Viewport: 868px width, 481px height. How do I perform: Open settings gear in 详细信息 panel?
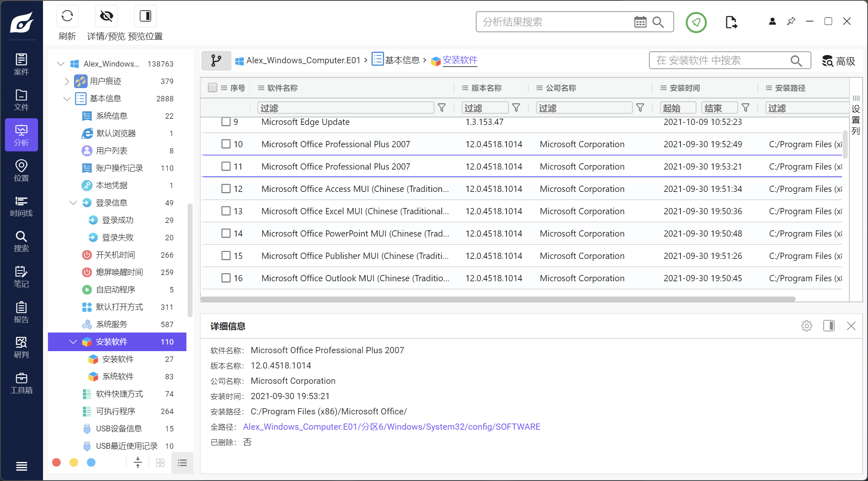point(806,326)
